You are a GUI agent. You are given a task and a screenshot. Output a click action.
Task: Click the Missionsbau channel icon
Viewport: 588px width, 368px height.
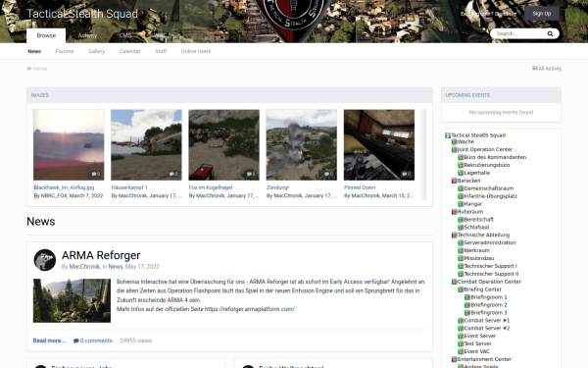coord(461,258)
